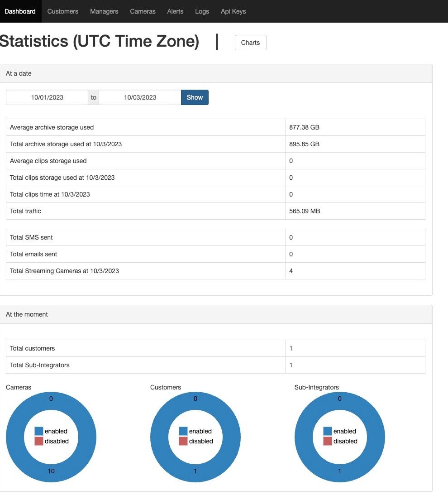Click the At the moment panel heading
This screenshot has width=448, height=500.
[27, 314]
